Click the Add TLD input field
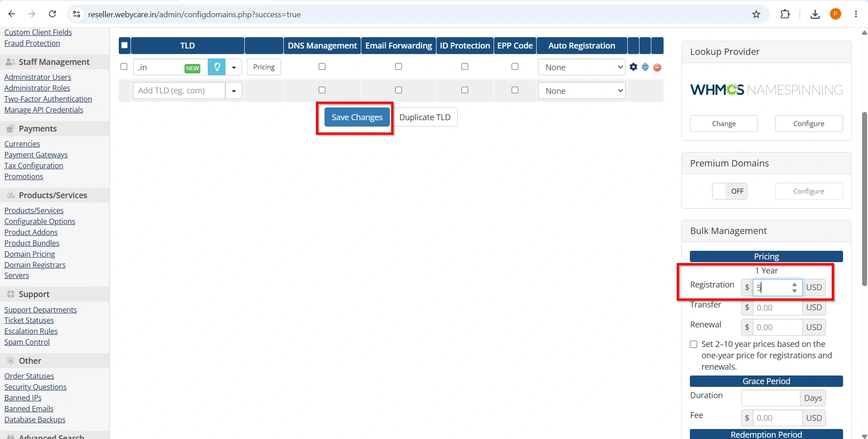Image resolution: width=868 pixels, height=439 pixels. (179, 91)
